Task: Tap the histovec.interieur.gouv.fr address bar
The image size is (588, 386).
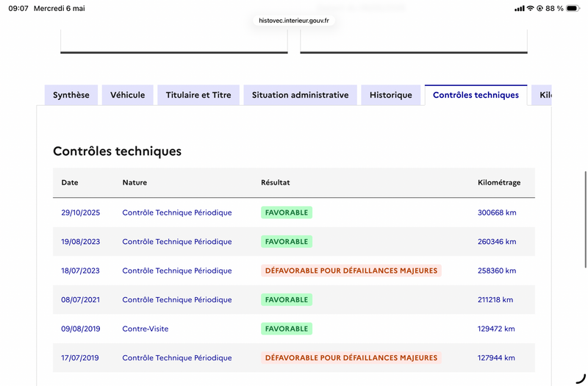Action: [294, 21]
